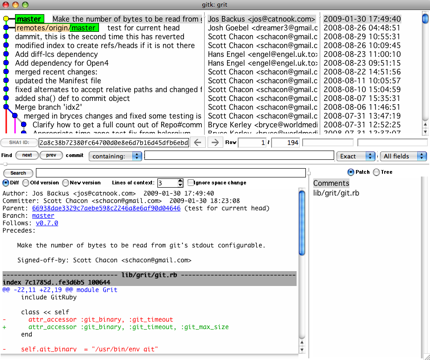Open the Exact match dropdown
Viewport: 431px width, 360px height.
(x=356, y=156)
